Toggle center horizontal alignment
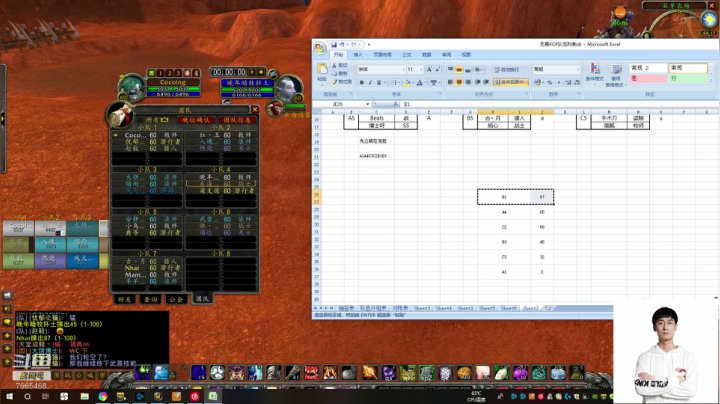This screenshot has width=720, height=404. pyautogui.click(x=459, y=82)
